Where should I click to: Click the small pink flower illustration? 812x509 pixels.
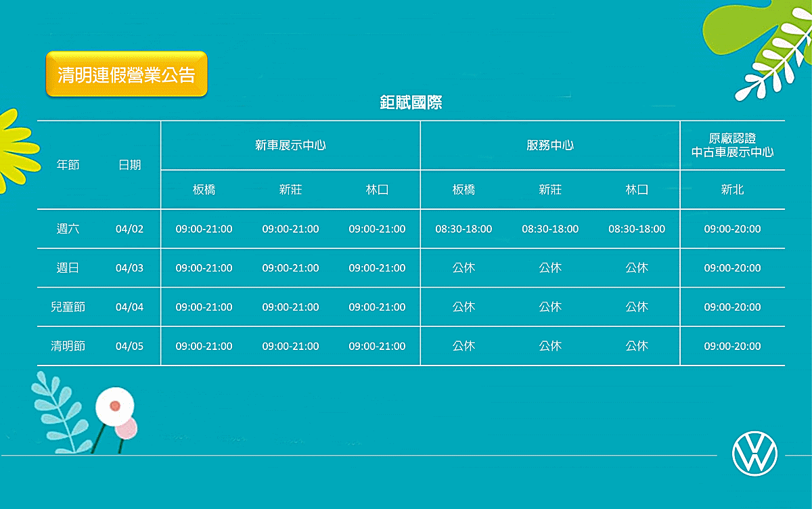pyautogui.click(x=126, y=428)
